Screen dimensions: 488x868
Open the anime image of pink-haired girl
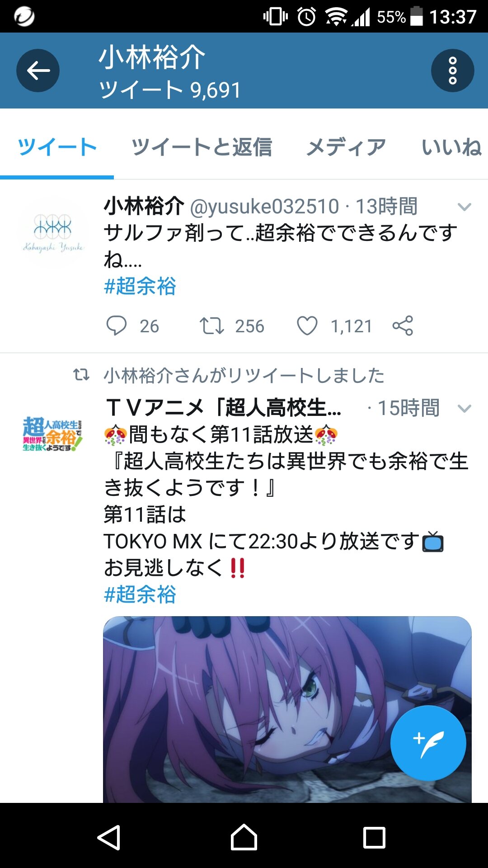coord(287,709)
